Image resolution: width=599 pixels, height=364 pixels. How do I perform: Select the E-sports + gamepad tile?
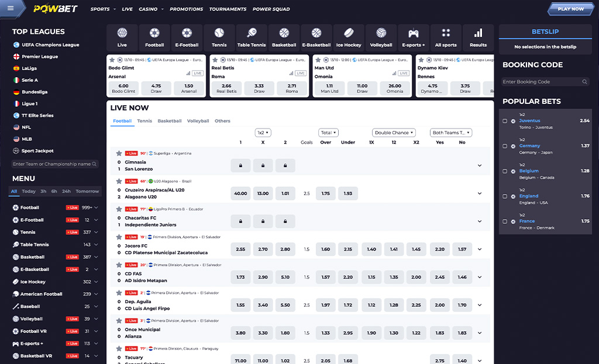click(x=414, y=38)
